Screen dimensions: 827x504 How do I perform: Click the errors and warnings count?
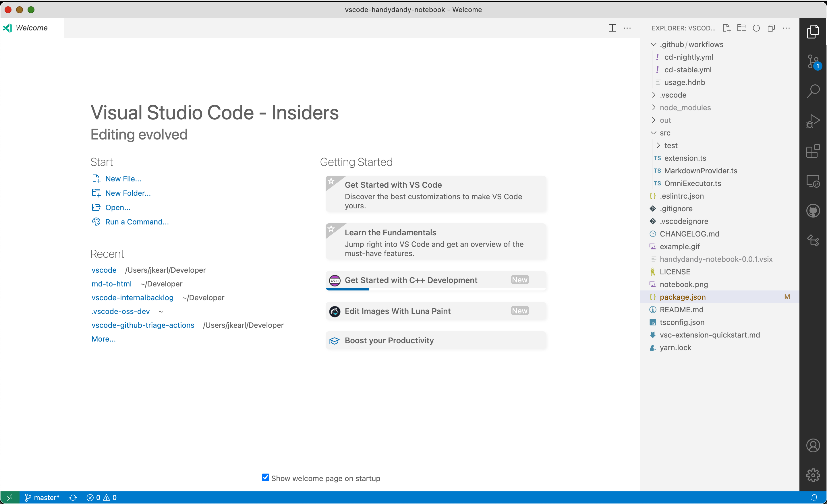coord(101,498)
